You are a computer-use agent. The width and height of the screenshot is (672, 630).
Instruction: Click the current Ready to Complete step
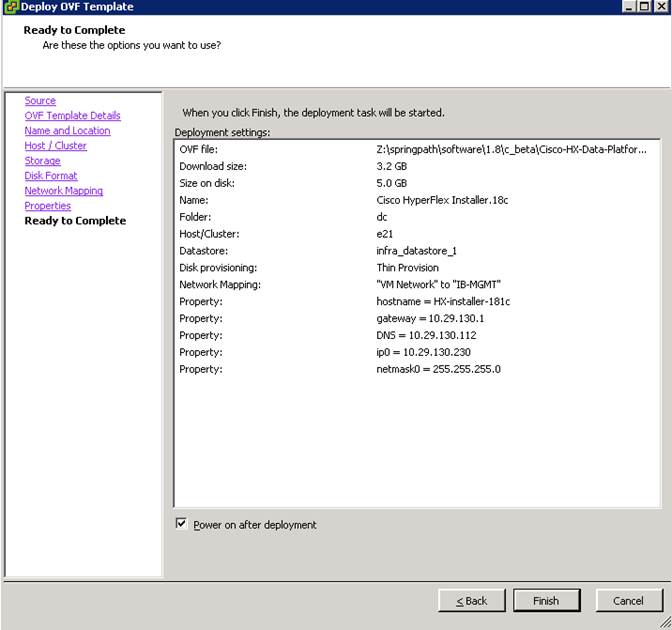pyautogui.click(x=75, y=221)
